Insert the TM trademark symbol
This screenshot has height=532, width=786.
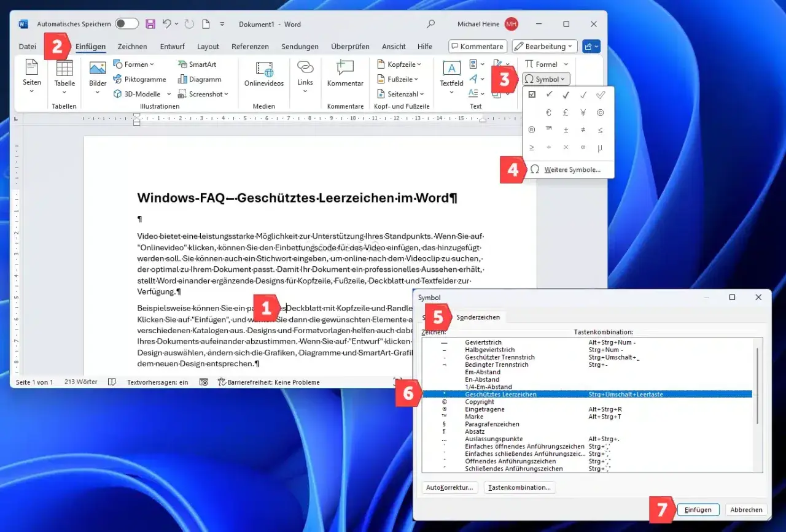click(x=549, y=129)
